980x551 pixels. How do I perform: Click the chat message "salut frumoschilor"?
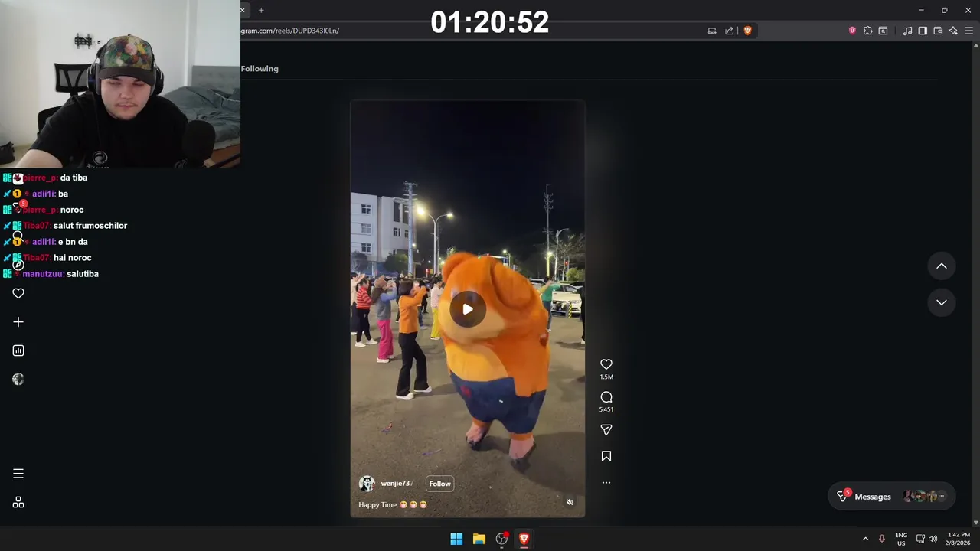[x=90, y=226]
